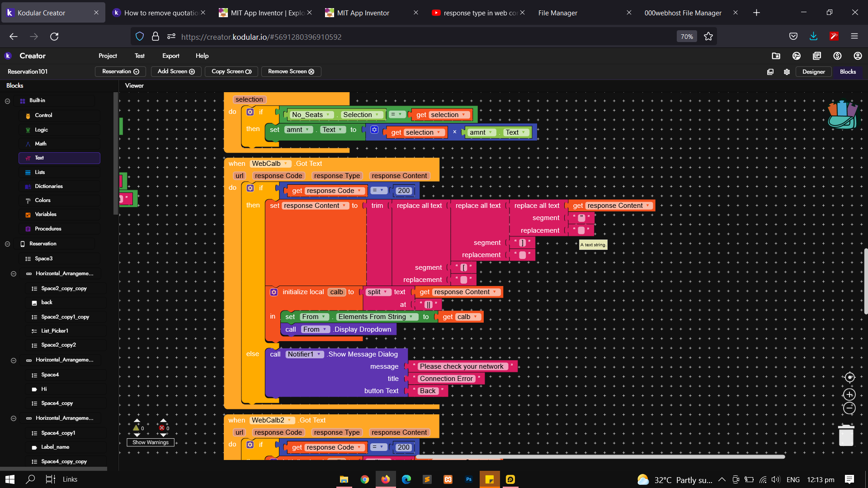
Task: Click the Firefox icon in taskbar
Action: 385,479
